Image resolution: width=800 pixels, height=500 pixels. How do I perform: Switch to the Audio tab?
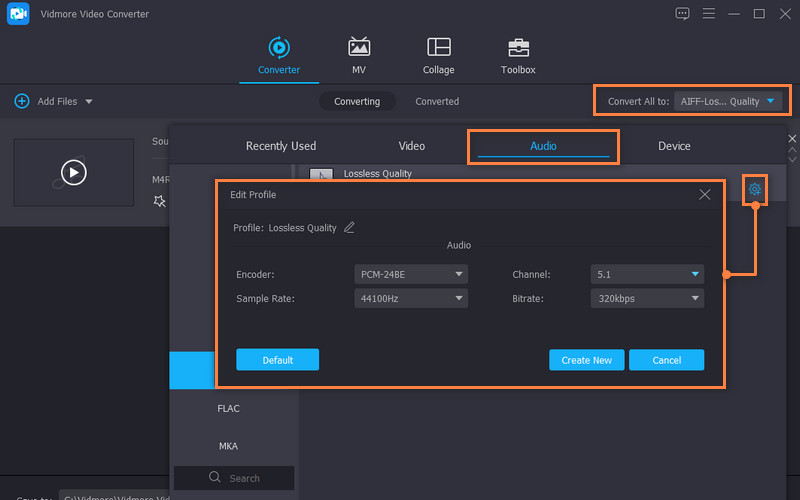pos(543,146)
